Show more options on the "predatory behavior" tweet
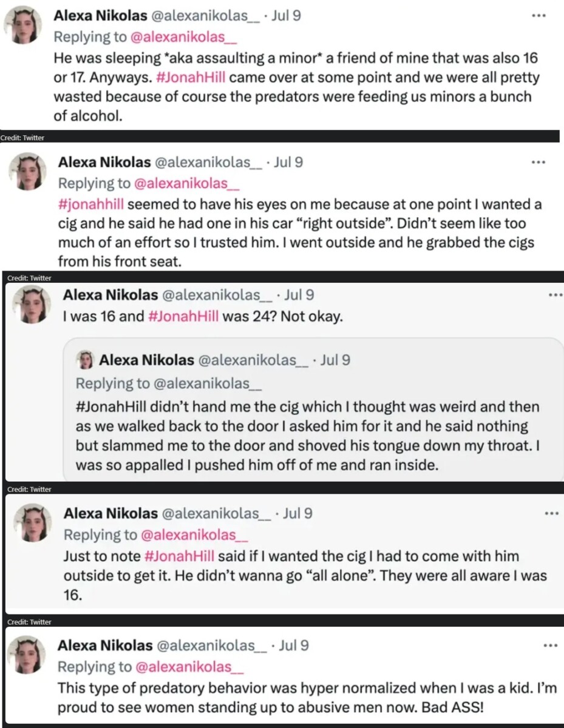 (x=549, y=646)
